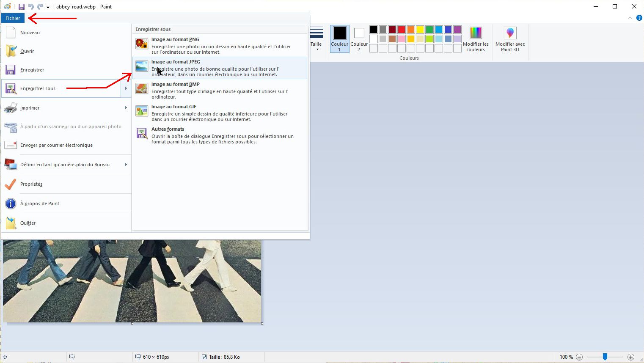644x363 pixels.
Task: Click the Fichier tab
Action: 13,18
